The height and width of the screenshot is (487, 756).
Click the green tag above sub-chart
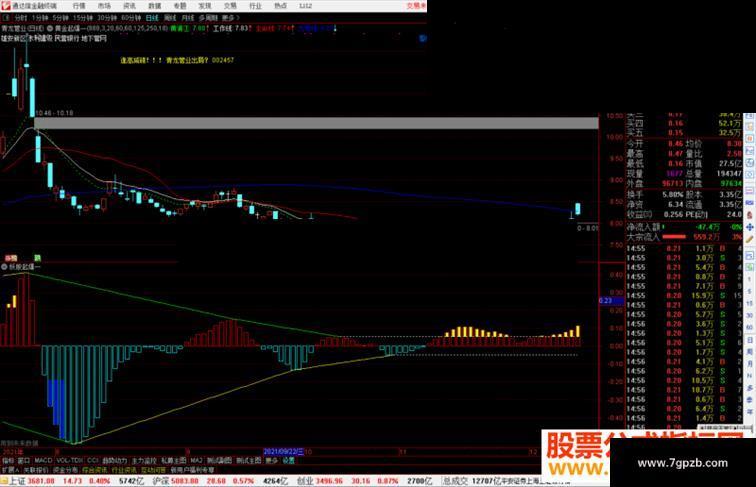[38, 258]
